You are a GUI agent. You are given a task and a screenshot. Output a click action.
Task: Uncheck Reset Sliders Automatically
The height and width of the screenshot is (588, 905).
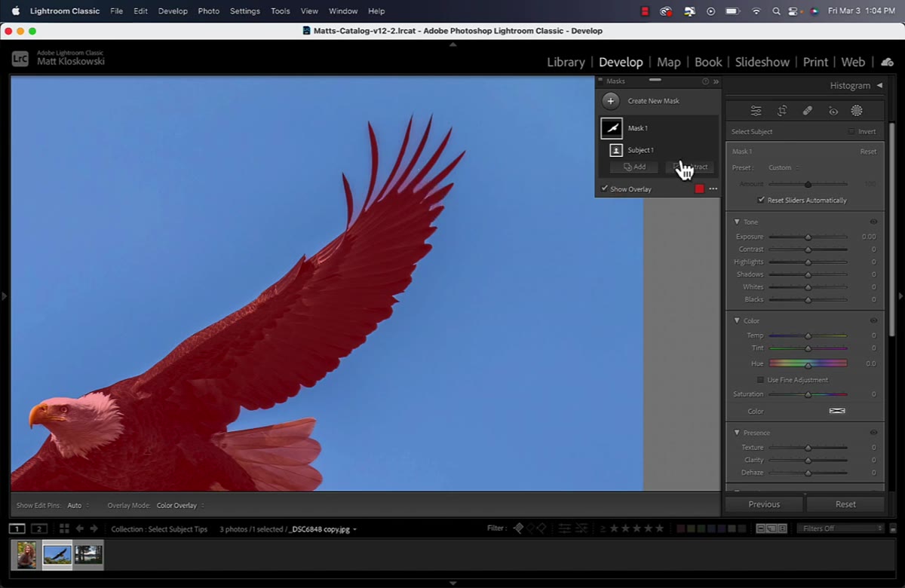click(x=762, y=200)
